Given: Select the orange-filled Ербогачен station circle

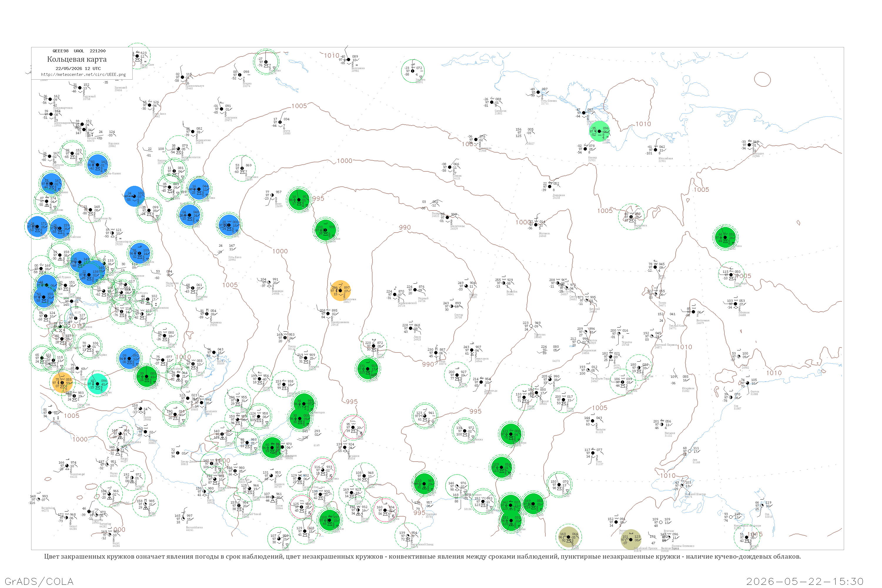Looking at the screenshot, I should 340,291.
